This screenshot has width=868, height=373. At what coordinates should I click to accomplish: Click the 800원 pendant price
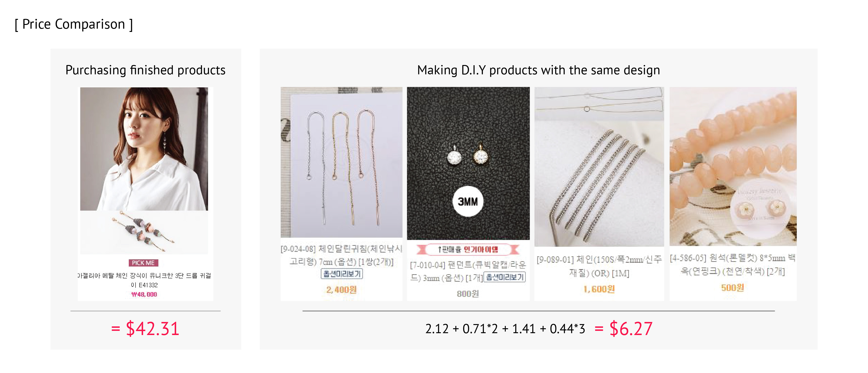(468, 294)
